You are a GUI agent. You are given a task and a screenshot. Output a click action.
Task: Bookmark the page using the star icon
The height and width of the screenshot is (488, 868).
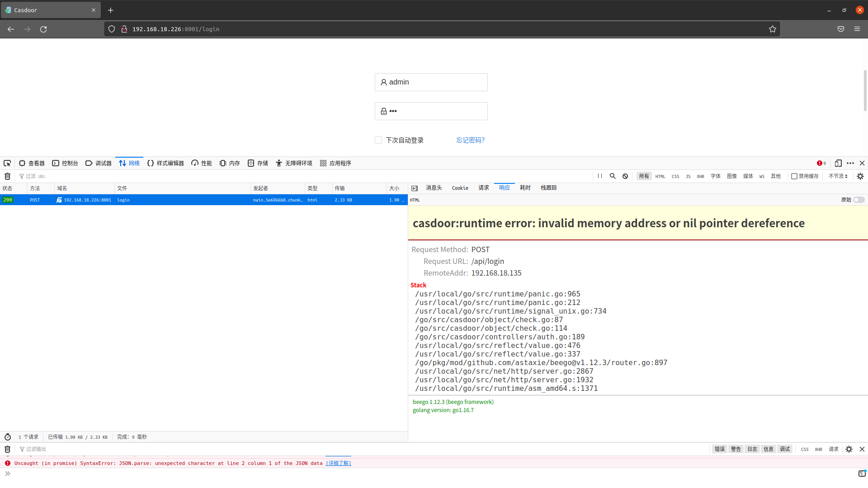click(x=773, y=29)
